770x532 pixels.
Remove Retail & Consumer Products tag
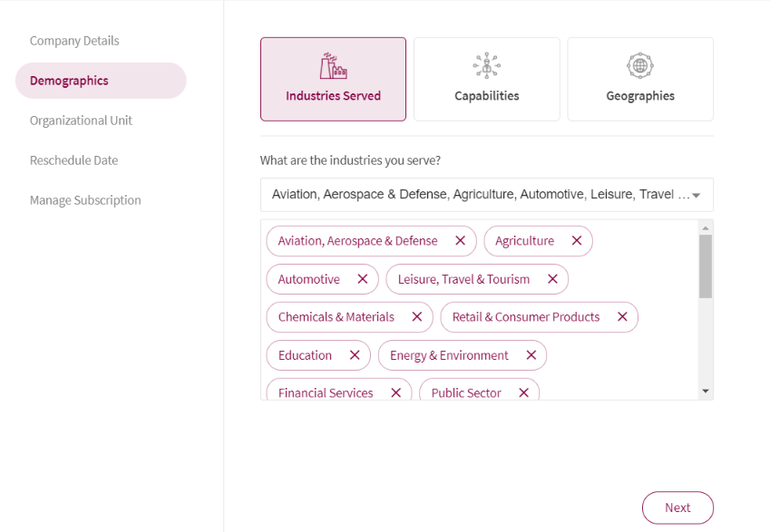point(622,316)
